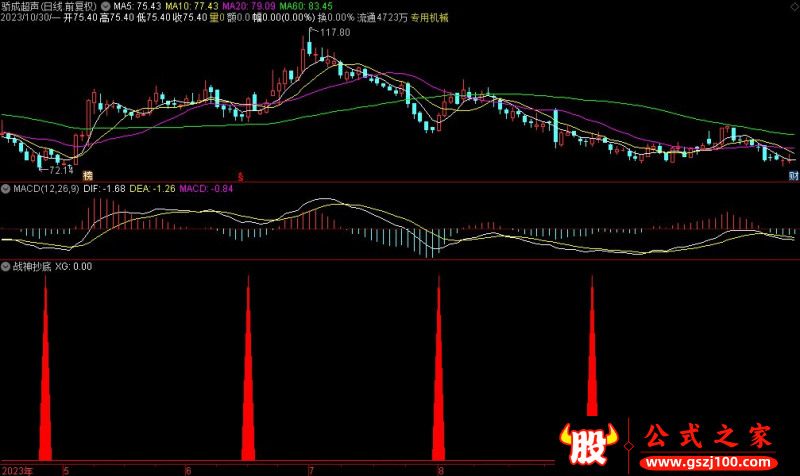
Task: Expand the 战神抄底 indicator dropdown arrow
Action: [5, 267]
